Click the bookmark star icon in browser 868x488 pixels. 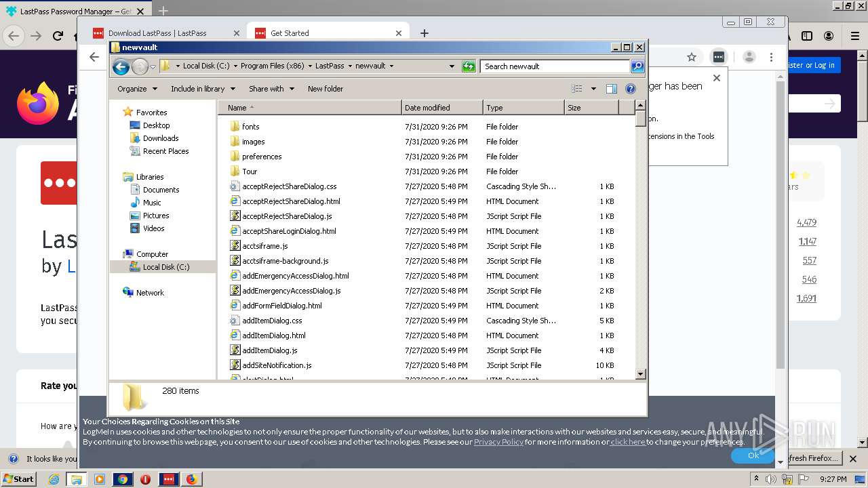[692, 58]
